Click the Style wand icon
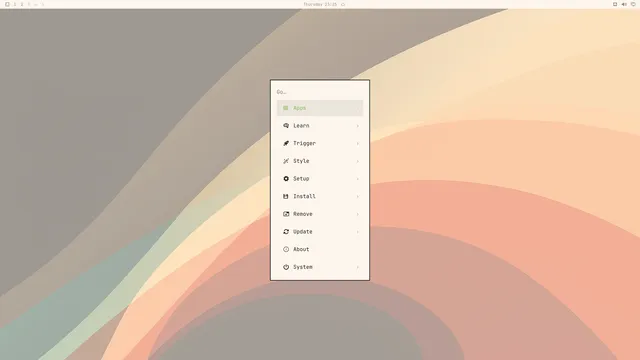 pos(286,161)
